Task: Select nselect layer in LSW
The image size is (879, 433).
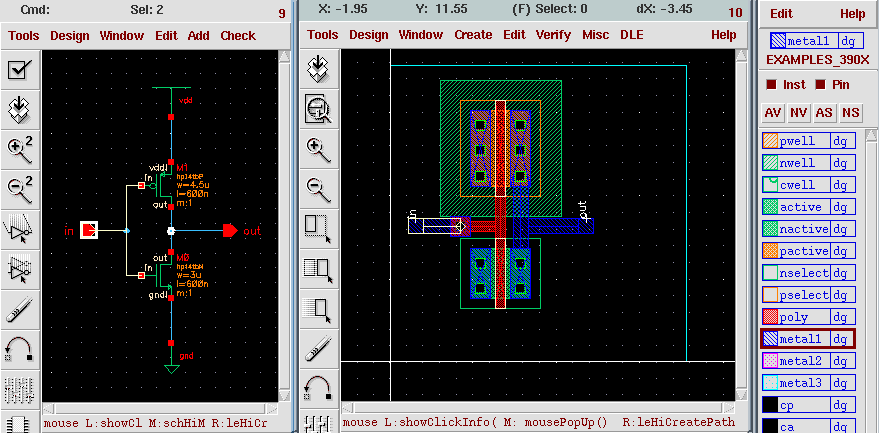Action: [808, 273]
